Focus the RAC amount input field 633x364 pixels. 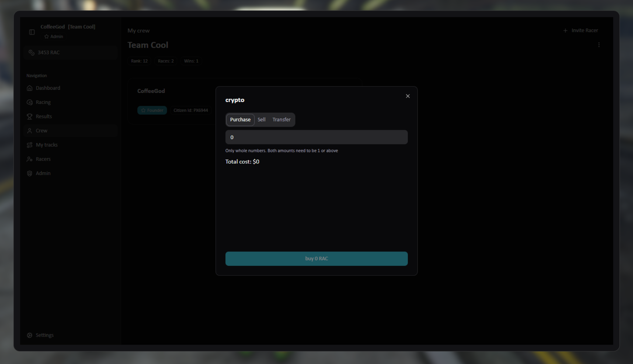point(316,137)
